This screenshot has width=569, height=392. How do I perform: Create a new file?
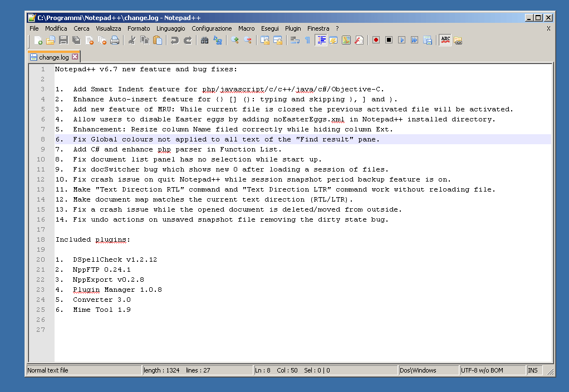(35, 40)
